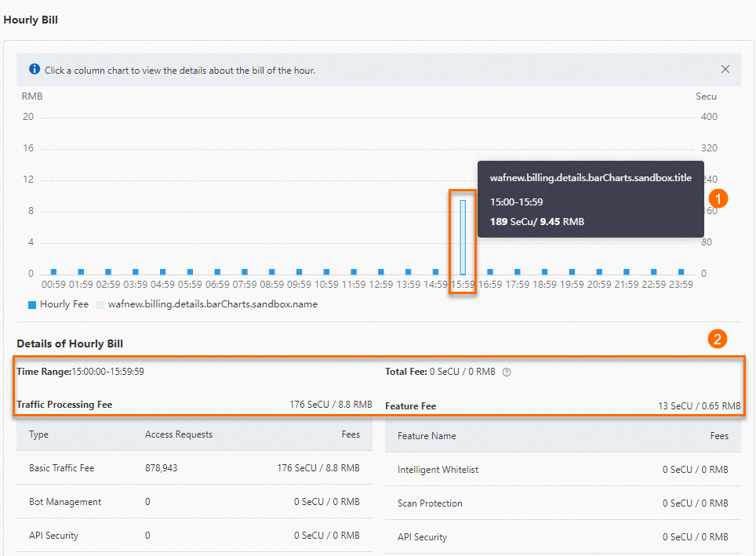Click the Feature Name column header
This screenshot has height=556, width=756.
coord(427,436)
